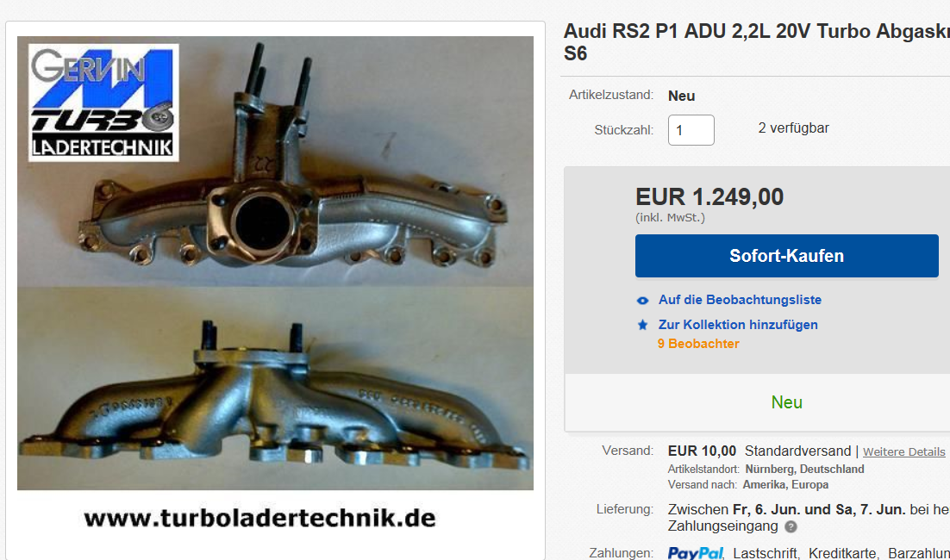Select Zur Kollektion hinzufügen link
The width and height of the screenshot is (950, 560).
click(x=738, y=325)
